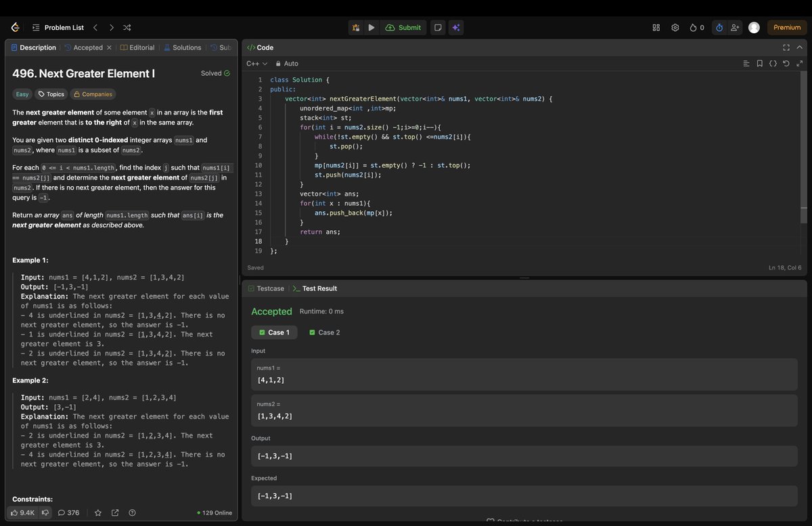
Task: Share problem via external link icon
Action: (115, 512)
